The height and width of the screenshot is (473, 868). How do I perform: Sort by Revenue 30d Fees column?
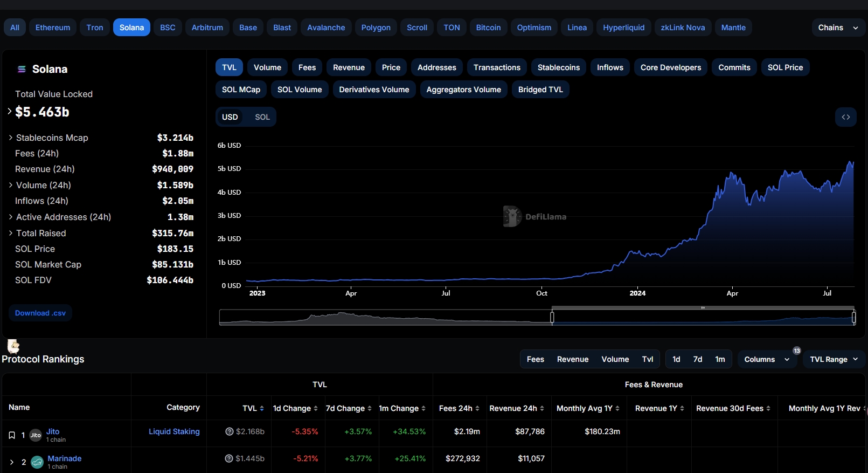coord(768,408)
